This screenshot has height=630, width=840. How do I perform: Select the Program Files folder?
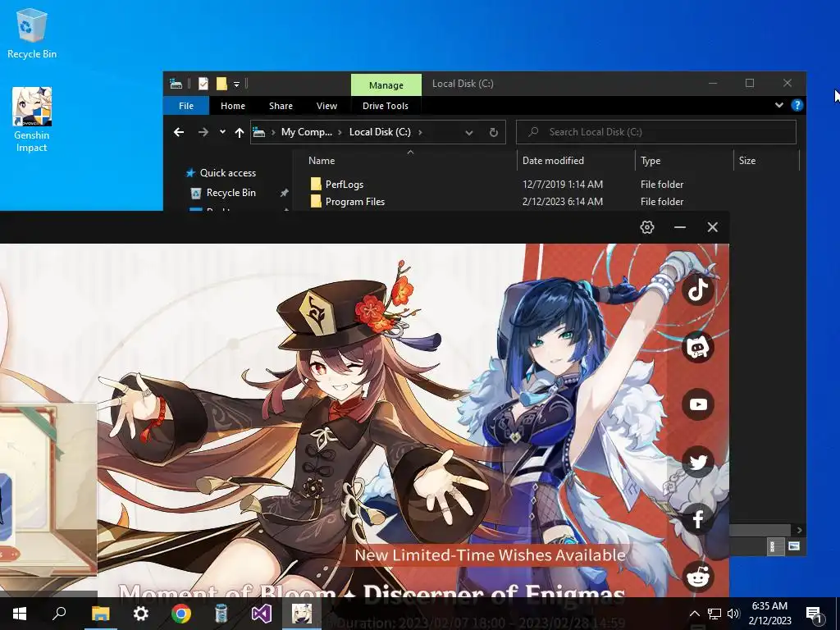354,202
